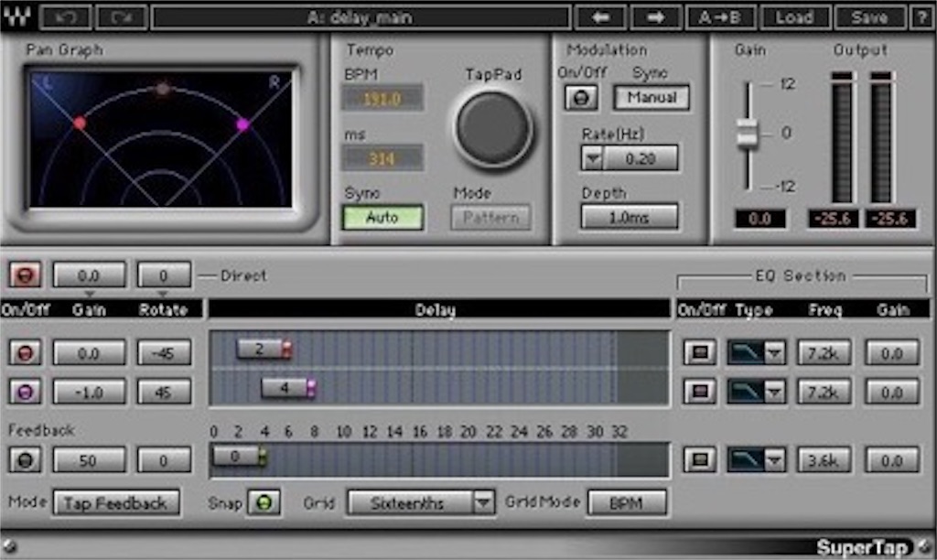Screen dimensions: 937x560
Task: Click the Rate value field 0.20
Action: pyautogui.click(x=641, y=159)
